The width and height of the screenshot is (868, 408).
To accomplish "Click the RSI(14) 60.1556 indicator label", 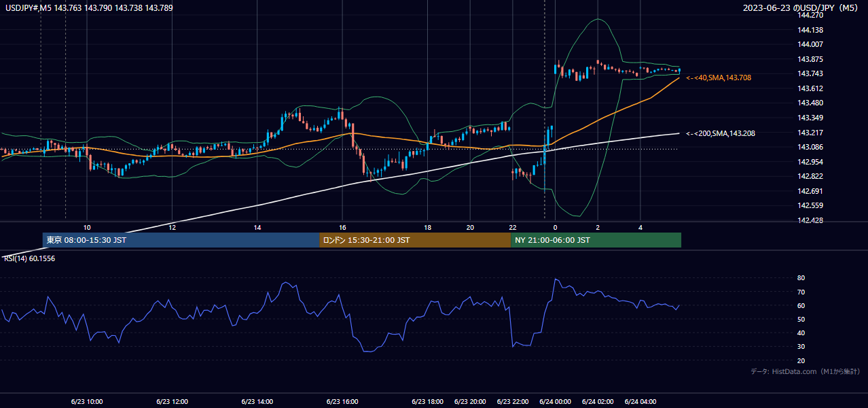I will tap(30, 258).
